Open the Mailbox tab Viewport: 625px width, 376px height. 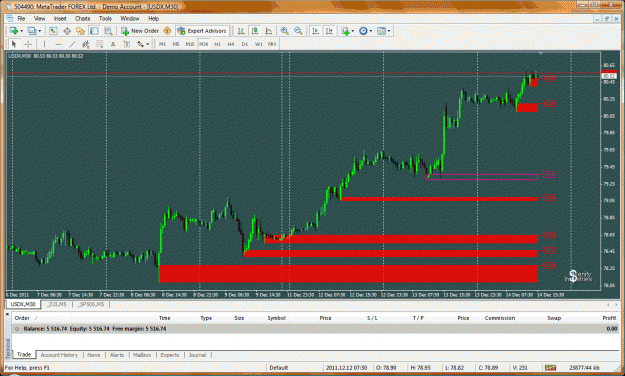pos(142,355)
